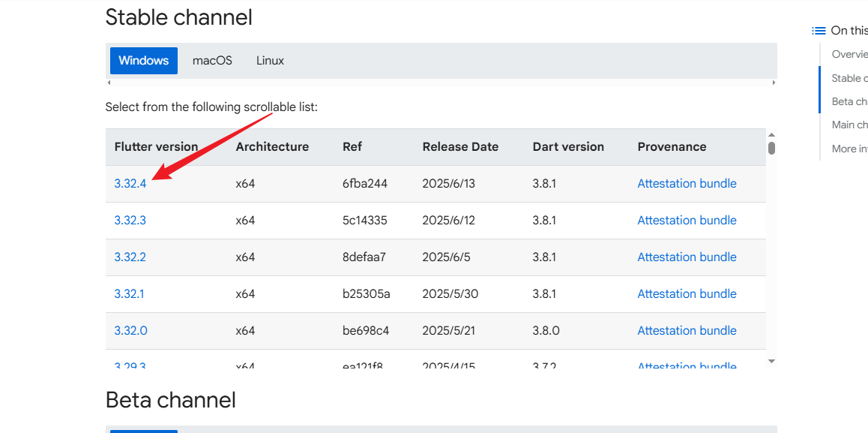Screen dimensions: 868x433
Task: Click the 3.32.2 version link
Action: 130,257
